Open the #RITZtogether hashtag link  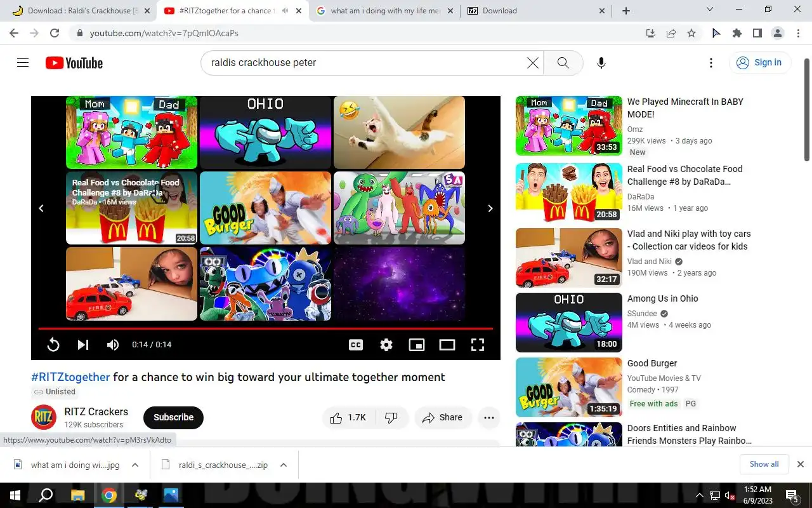pyautogui.click(x=70, y=377)
